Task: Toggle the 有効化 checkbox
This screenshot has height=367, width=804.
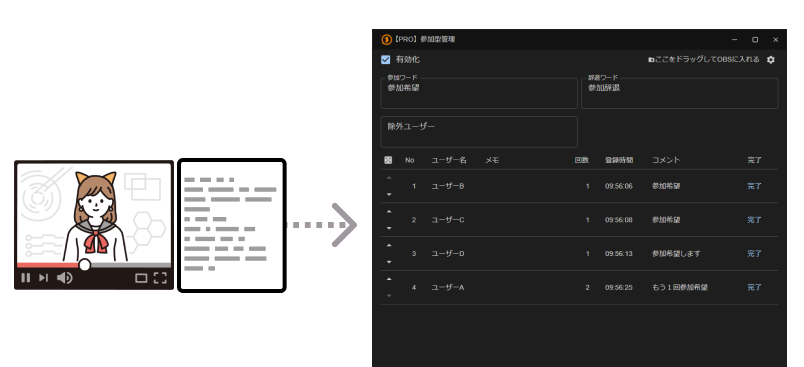Action: (x=386, y=59)
